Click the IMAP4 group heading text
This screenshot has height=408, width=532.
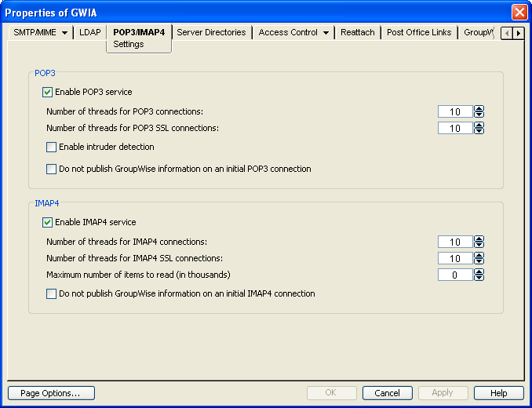(x=47, y=203)
